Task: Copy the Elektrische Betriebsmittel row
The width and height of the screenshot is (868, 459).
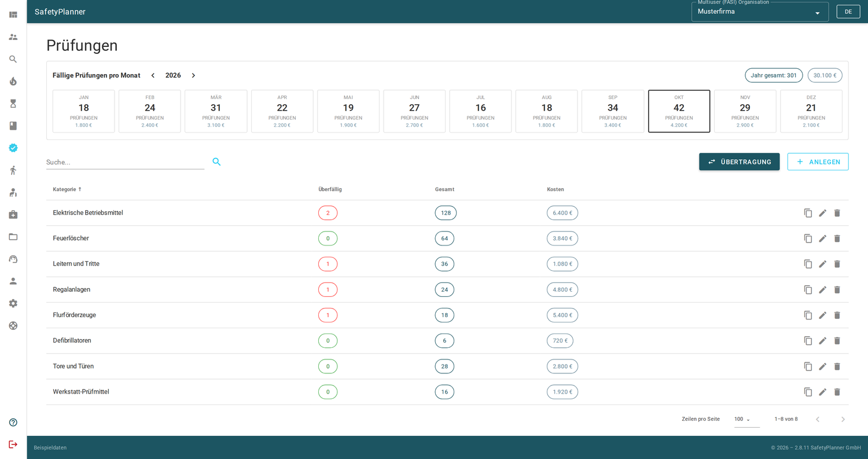Action: pos(808,213)
